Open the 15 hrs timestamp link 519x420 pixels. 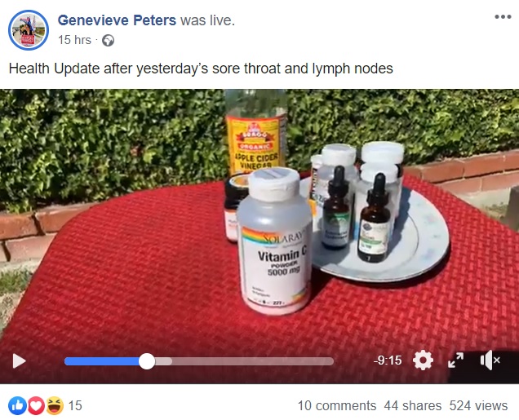coord(74,40)
